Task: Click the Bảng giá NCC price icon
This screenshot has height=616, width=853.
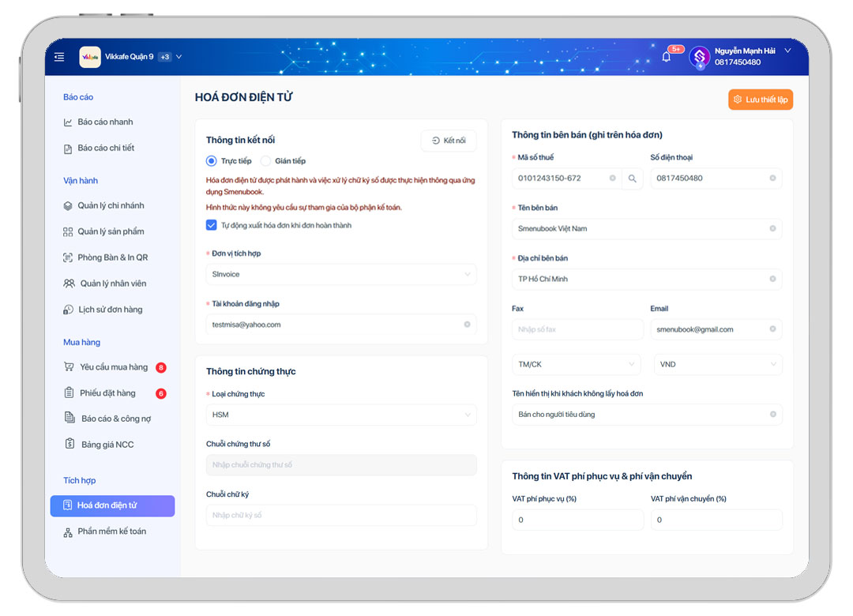Action: (x=70, y=444)
